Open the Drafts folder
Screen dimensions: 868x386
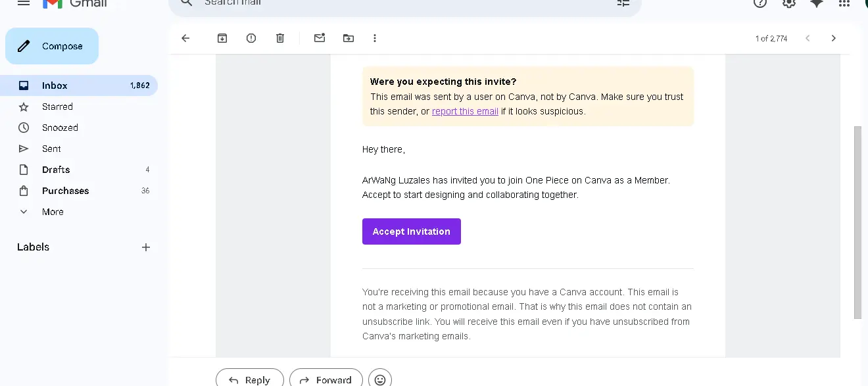79,170
